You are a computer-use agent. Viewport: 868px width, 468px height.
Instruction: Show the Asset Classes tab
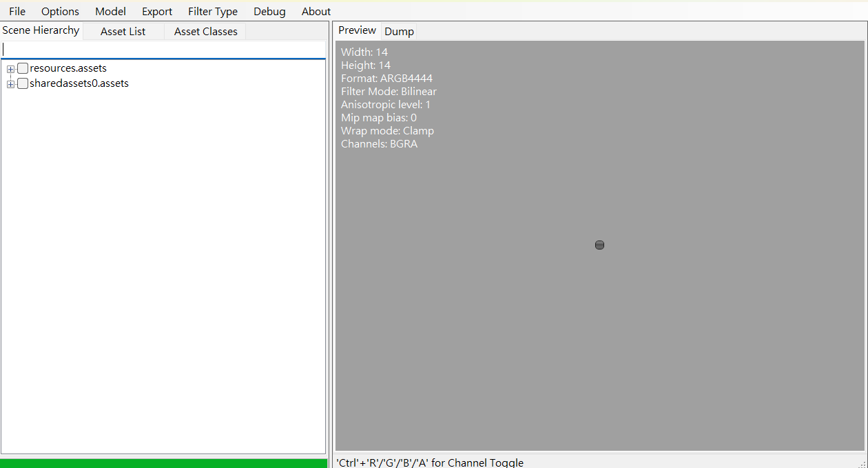(205, 32)
